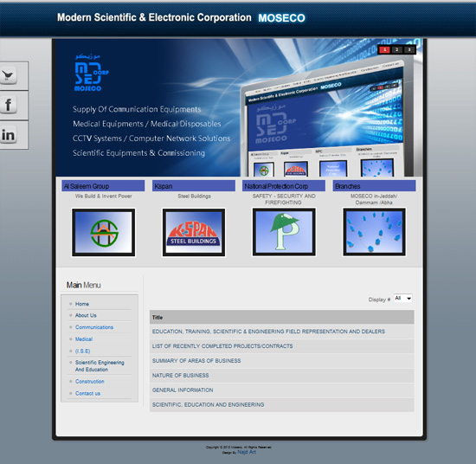Open (I.S.E) menu item

pyautogui.click(x=82, y=351)
